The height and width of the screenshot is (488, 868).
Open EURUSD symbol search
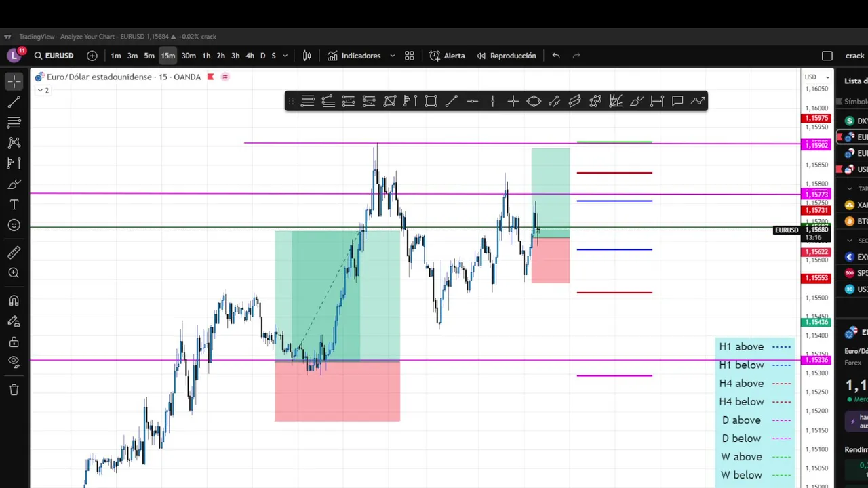tap(54, 56)
